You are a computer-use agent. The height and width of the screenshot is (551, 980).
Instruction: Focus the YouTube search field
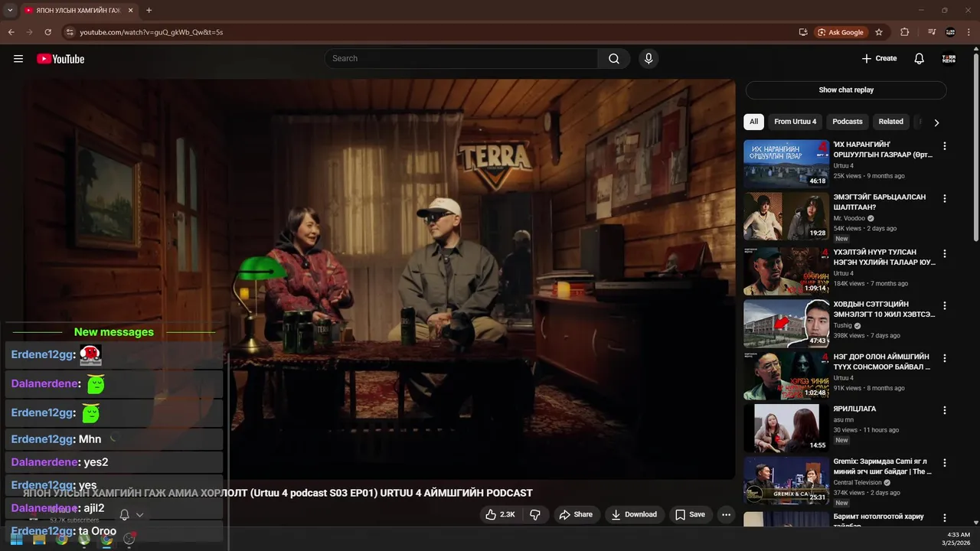462,59
